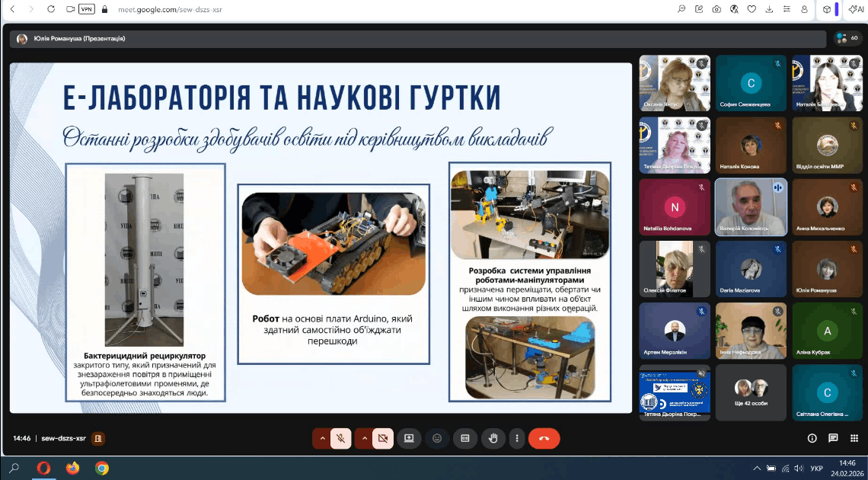Image resolution: width=868 pixels, height=480 pixels.
Task: Open the in-call chat panel
Action: 833,438
